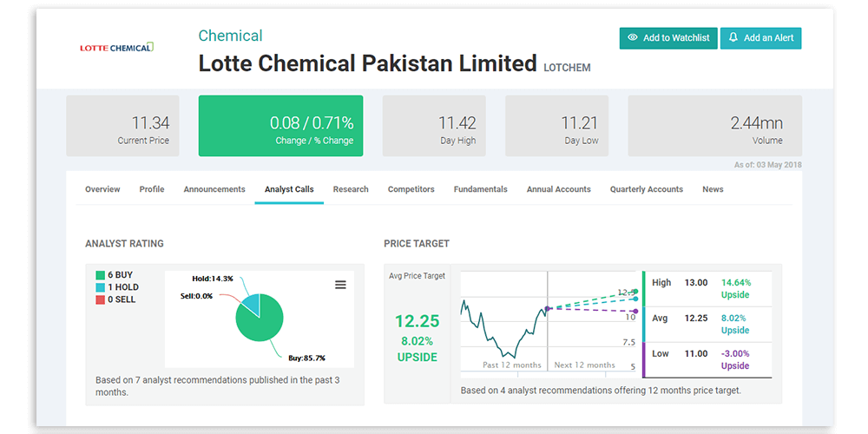
Task: Click the '0 SELL' legend label
Action: (122, 299)
